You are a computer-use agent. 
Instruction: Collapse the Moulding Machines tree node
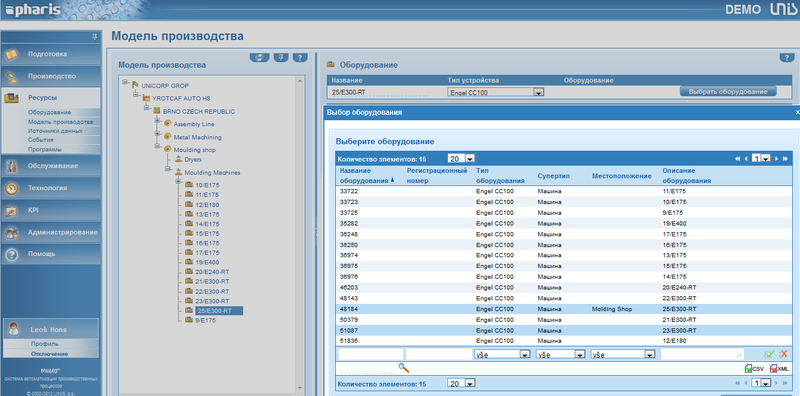[x=167, y=169]
